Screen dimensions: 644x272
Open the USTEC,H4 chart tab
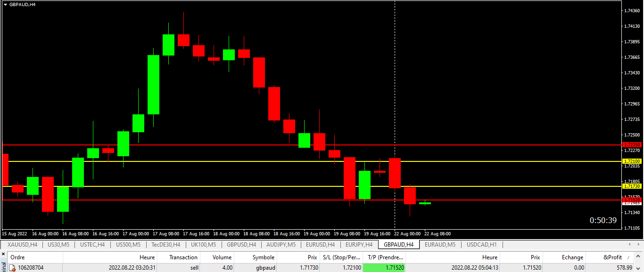[x=92, y=245]
